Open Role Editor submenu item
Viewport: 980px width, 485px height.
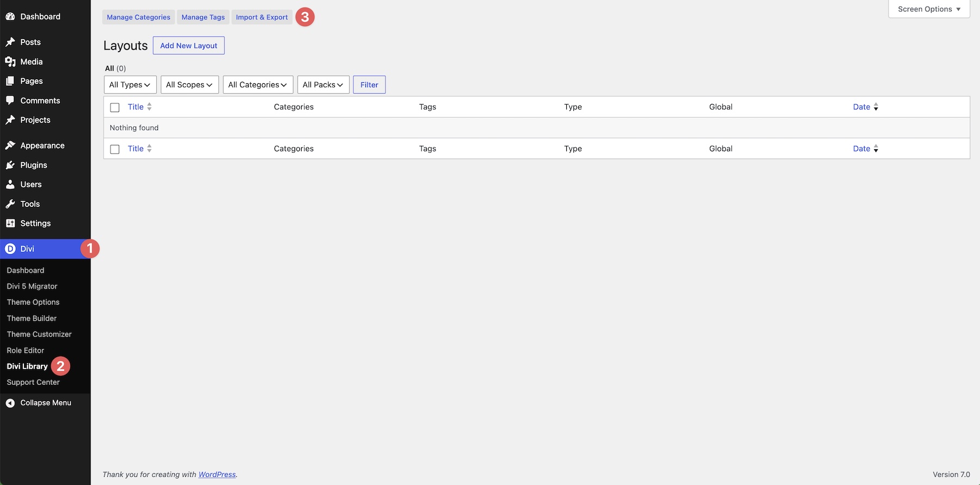click(x=26, y=351)
